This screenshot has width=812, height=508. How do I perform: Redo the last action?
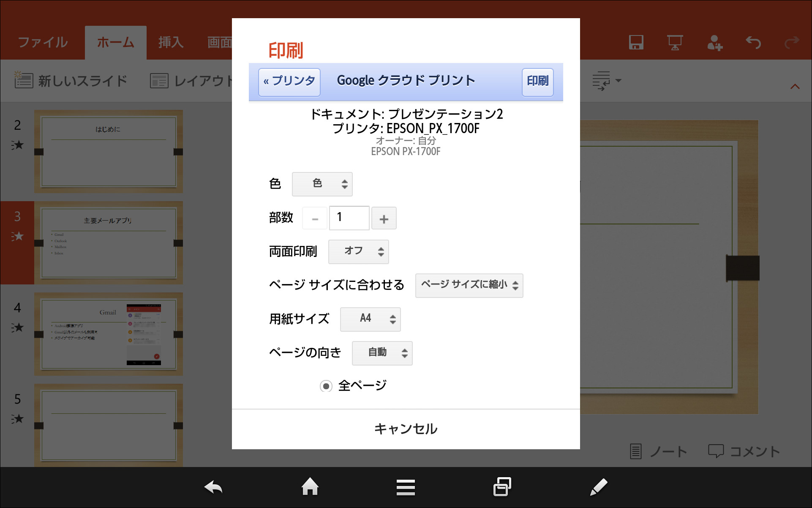791,42
